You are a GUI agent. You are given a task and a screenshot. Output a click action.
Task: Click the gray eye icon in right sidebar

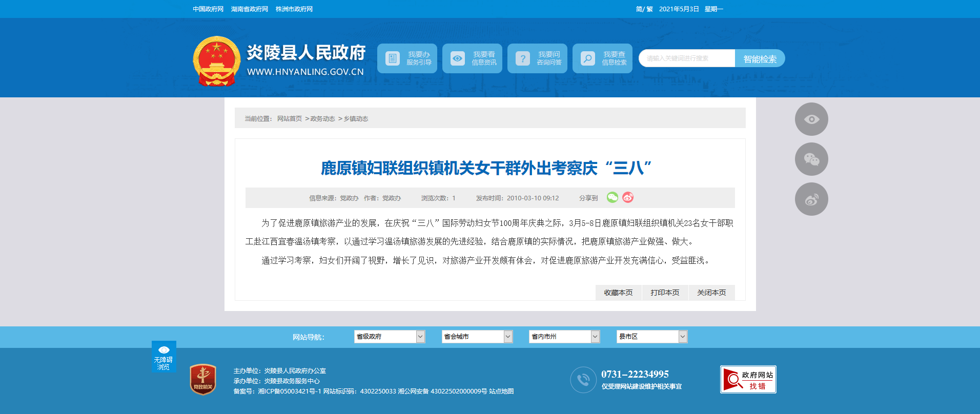tap(811, 119)
